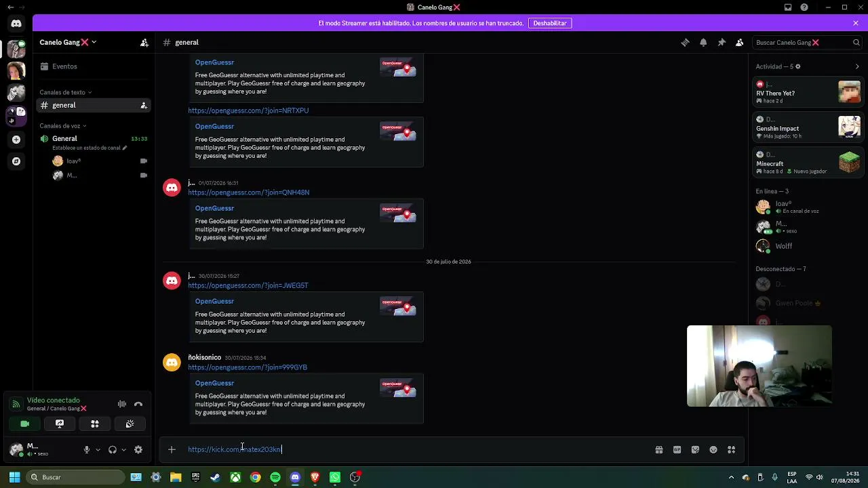Open WhatsApp from the taskbar
868x488 pixels.
point(335,478)
